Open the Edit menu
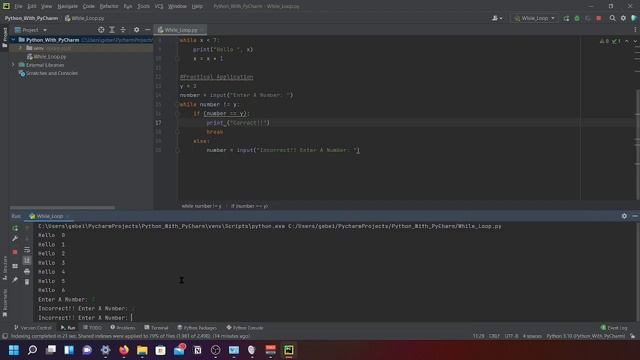Viewport: 640px width, 360px height. [x=32, y=7]
